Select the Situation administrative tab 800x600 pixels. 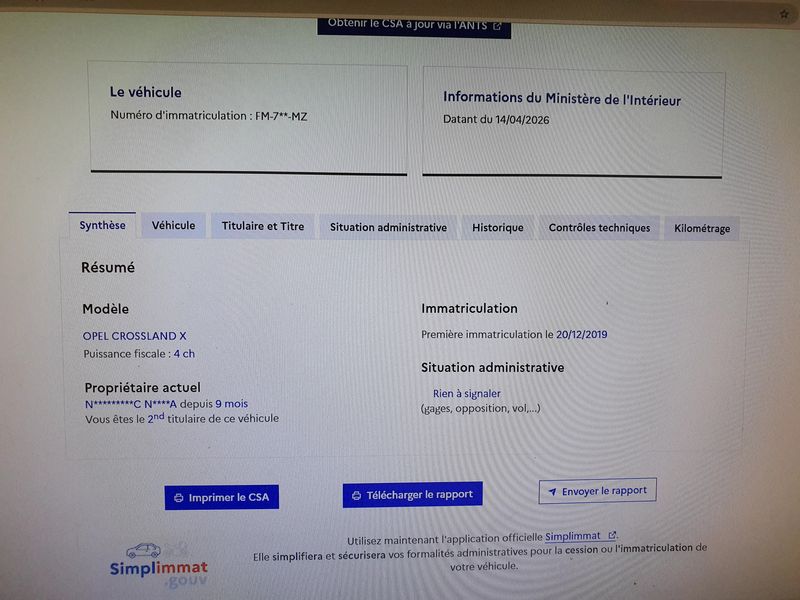(388, 227)
